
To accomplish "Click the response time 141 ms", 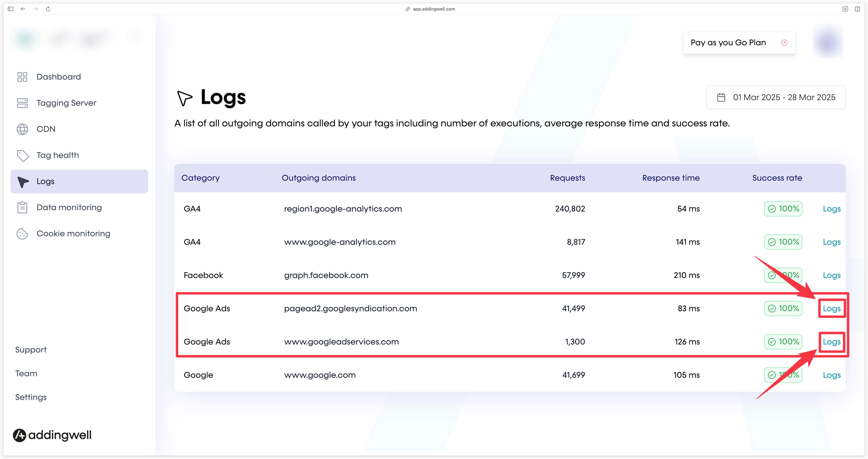I will [688, 242].
